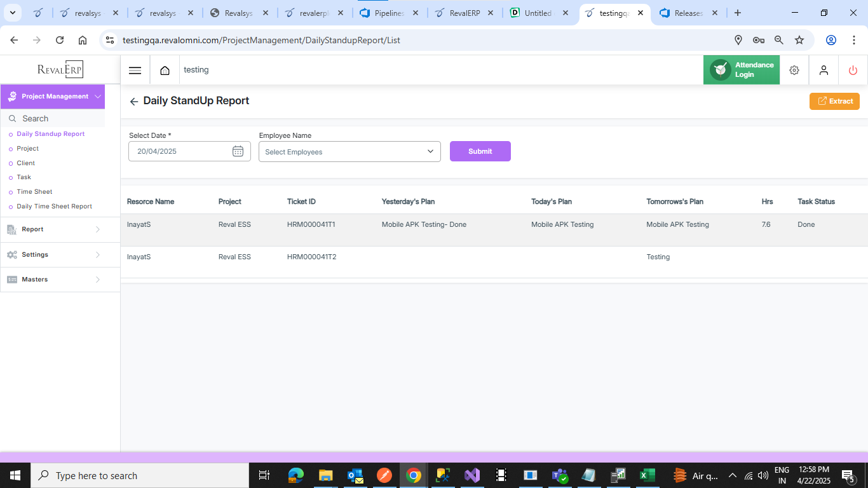This screenshot has width=868, height=488.
Task: Open Excel from the Windows taskbar
Action: (x=647, y=475)
